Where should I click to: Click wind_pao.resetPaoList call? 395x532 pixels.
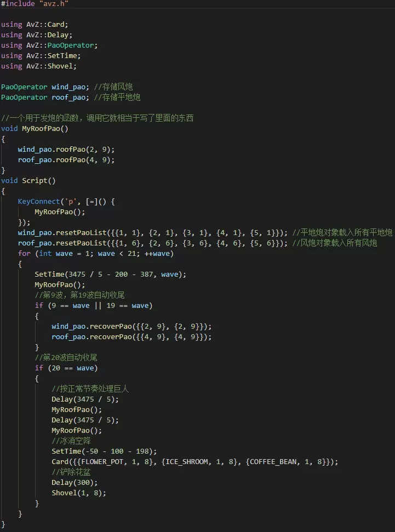(x=153, y=233)
